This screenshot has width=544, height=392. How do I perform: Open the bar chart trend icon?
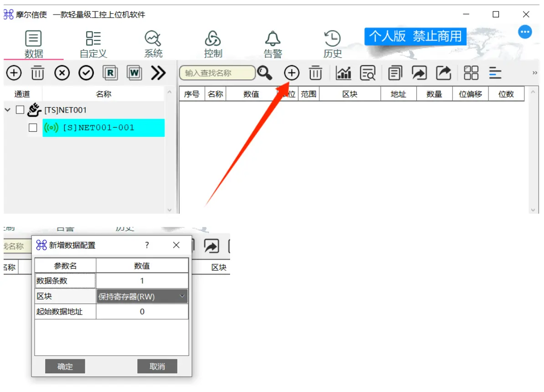pyautogui.click(x=343, y=73)
